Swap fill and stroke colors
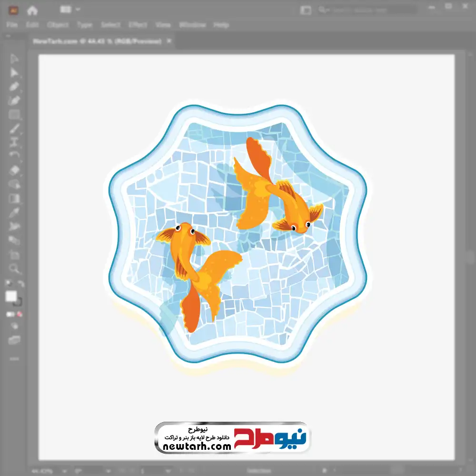476x476 pixels. [x=20, y=284]
